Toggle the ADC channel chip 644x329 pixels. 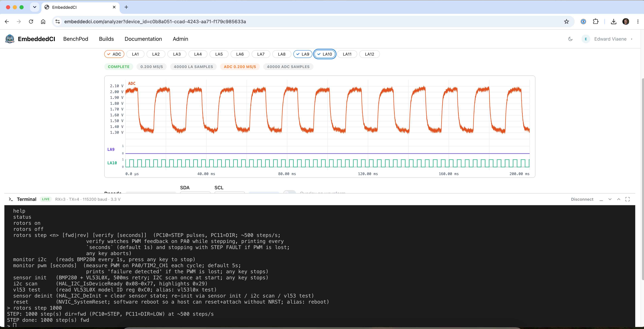pos(114,54)
